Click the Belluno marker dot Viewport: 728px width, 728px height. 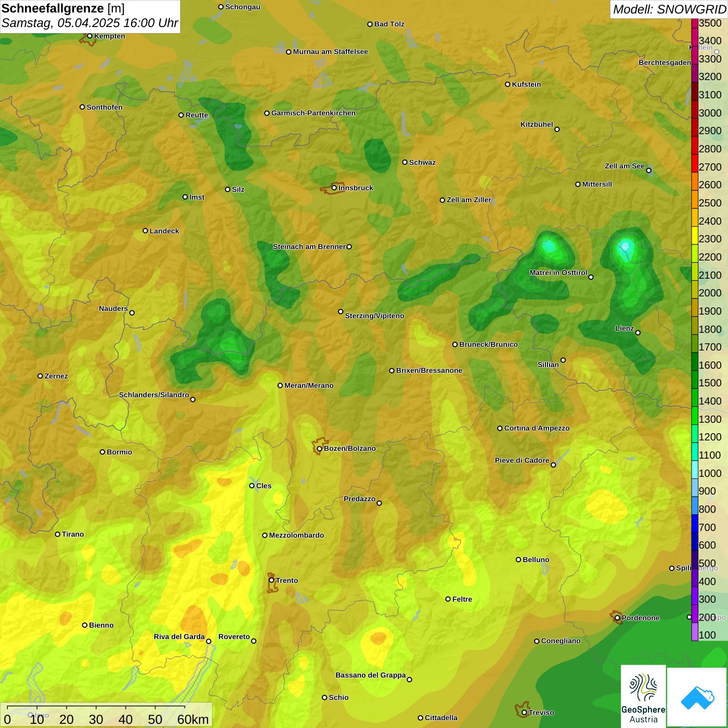pos(518,560)
